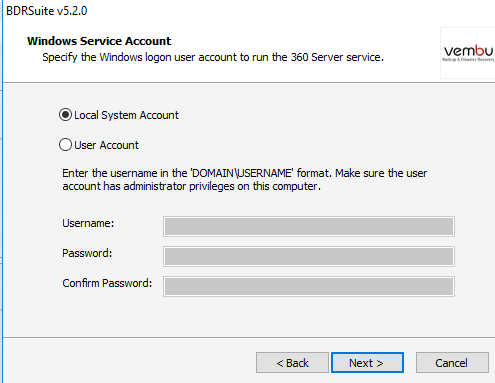Click the Password: label
This screenshot has height=383, width=495.
[x=87, y=253]
